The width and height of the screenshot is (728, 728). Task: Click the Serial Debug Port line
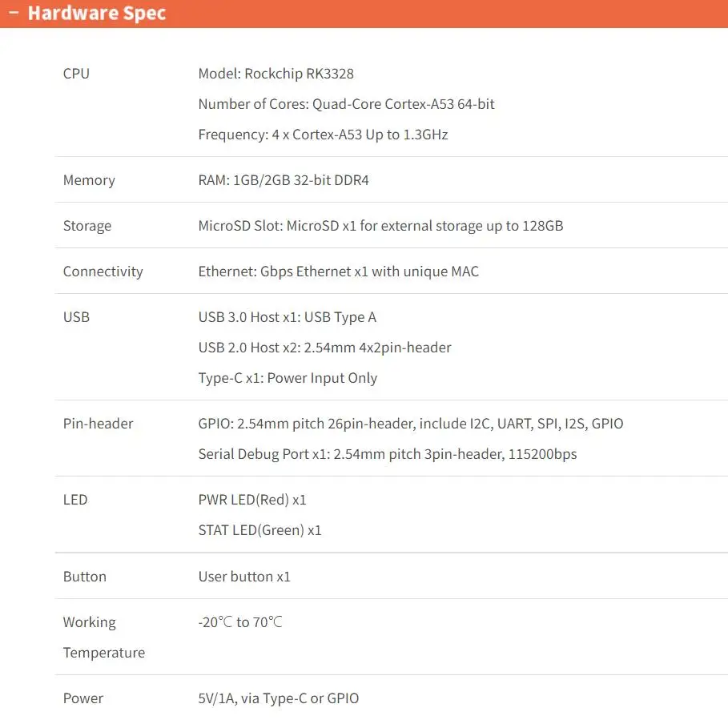387,454
